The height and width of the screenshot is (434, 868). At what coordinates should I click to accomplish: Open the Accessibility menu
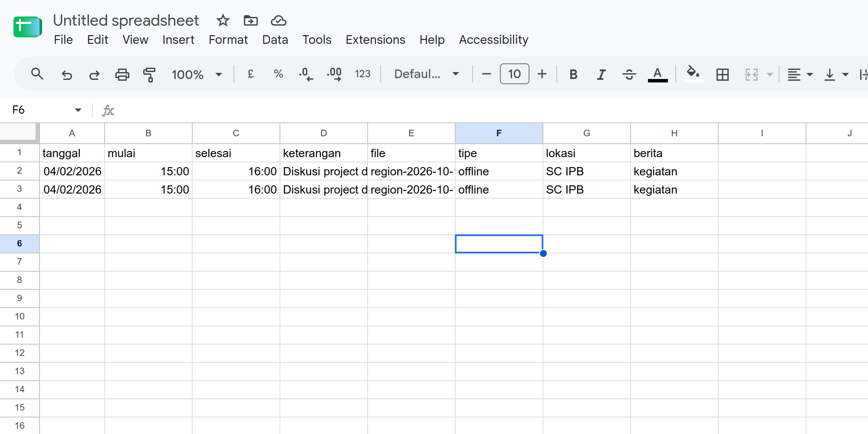pos(493,40)
